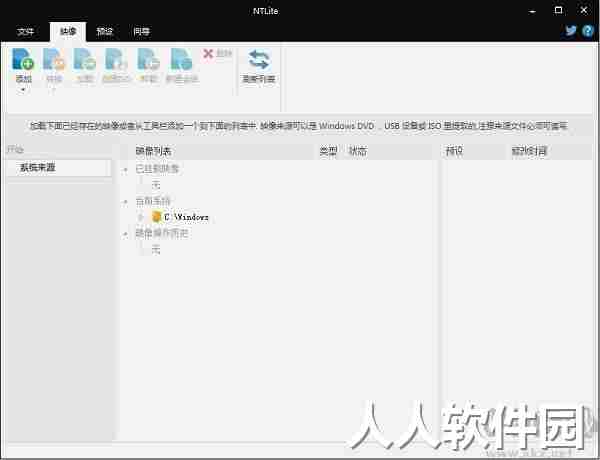
Task: Open the dropdown arrow under 转换
Action: (54, 90)
